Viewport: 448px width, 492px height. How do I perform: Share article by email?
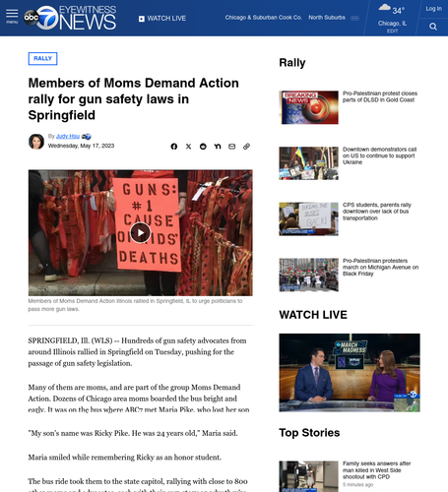[231, 147]
